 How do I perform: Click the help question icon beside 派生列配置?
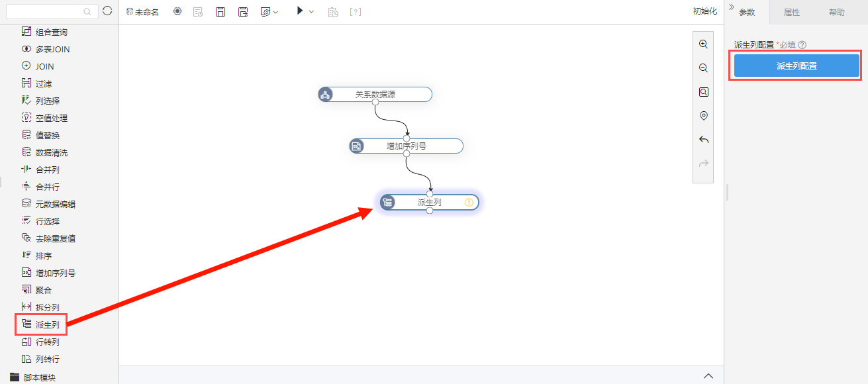tap(802, 45)
